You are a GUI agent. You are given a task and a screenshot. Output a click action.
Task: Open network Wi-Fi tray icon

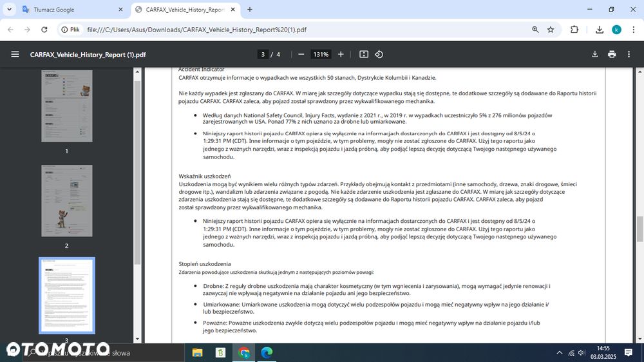coord(571,352)
